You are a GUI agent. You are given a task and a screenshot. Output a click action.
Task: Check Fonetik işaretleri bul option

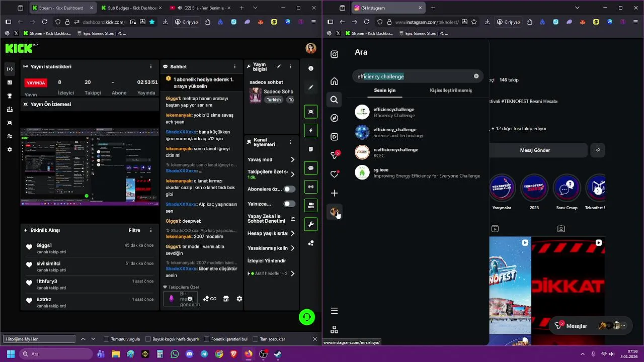(x=206, y=339)
